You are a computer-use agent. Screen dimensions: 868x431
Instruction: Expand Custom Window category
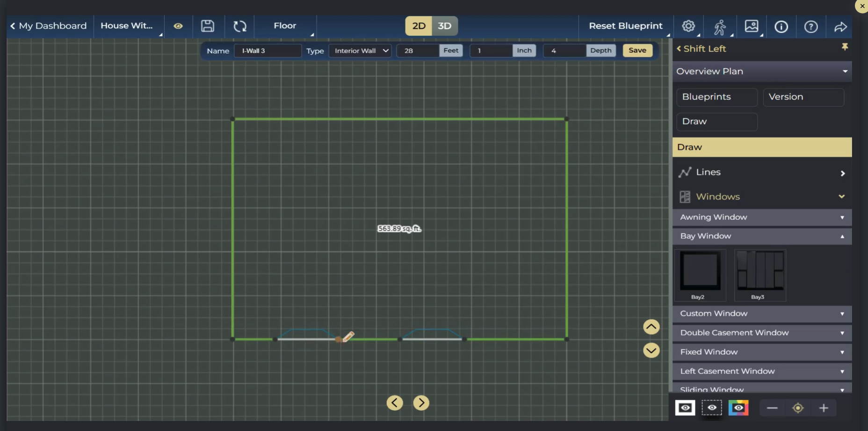(x=762, y=314)
